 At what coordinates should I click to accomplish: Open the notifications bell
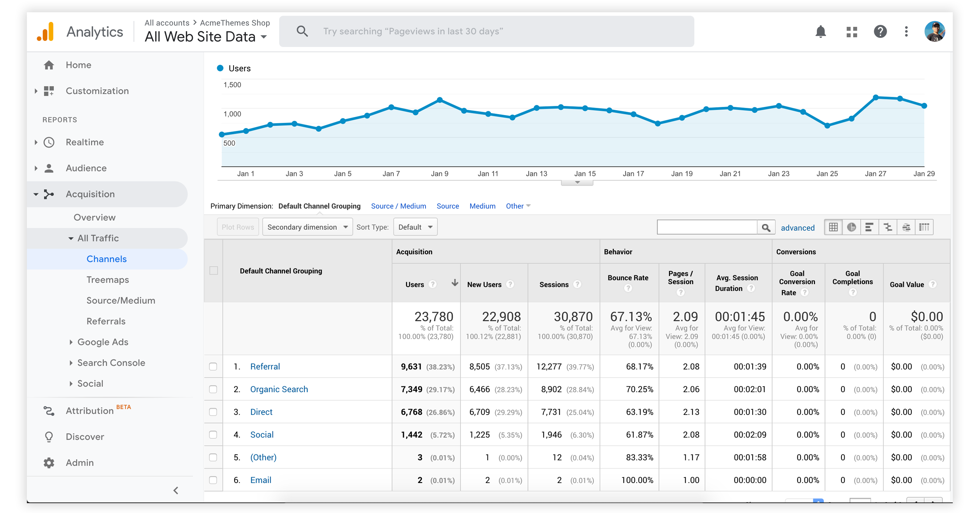[x=820, y=32]
